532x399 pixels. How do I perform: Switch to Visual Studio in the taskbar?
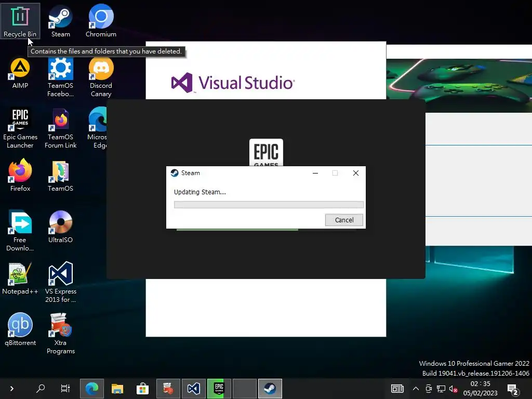click(194, 389)
